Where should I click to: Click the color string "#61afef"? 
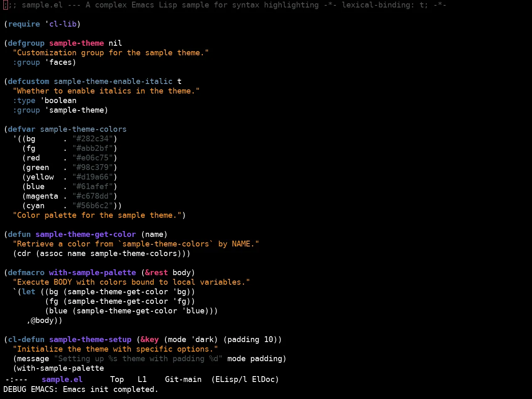(93, 187)
